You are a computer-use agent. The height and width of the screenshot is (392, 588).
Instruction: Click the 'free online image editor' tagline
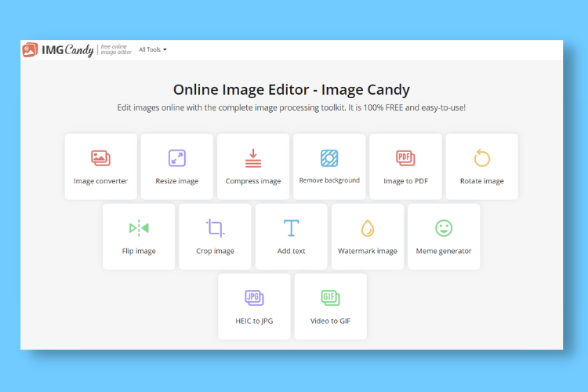tap(116, 49)
